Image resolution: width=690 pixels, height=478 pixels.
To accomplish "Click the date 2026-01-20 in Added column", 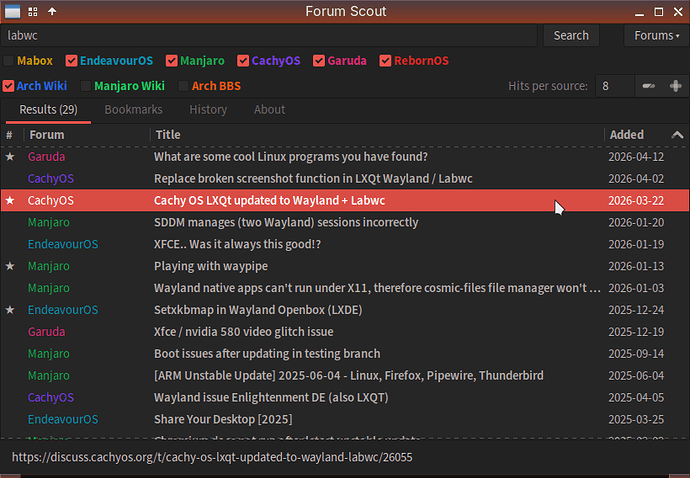I will click(636, 222).
